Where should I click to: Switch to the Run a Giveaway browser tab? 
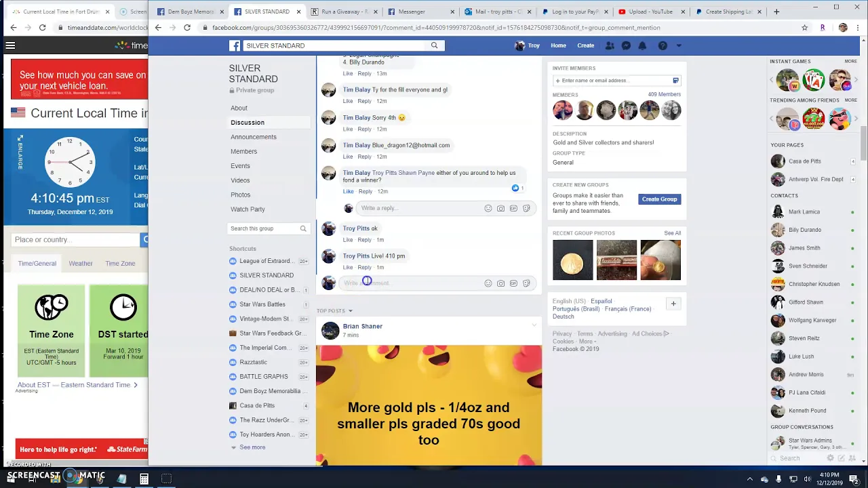344,12
